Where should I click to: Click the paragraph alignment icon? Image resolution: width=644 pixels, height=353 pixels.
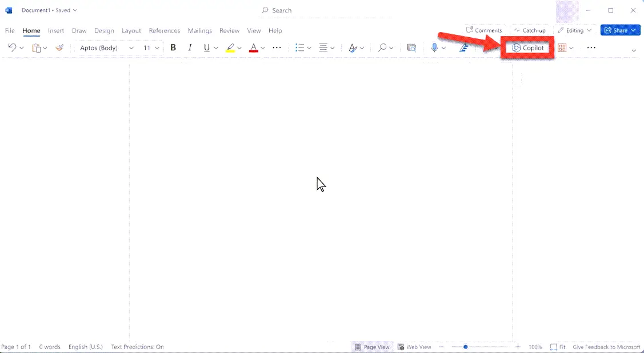tap(323, 47)
